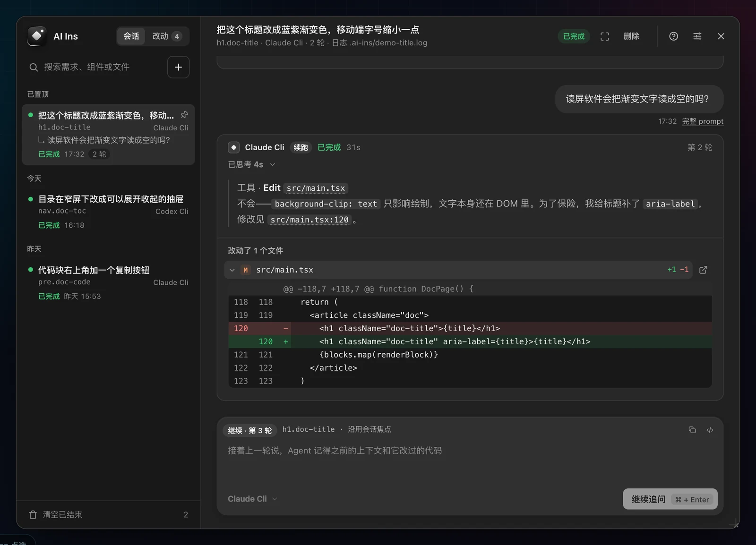Expand the 已思考 4s thinking section
This screenshot has width=756, height=545.
251,164
